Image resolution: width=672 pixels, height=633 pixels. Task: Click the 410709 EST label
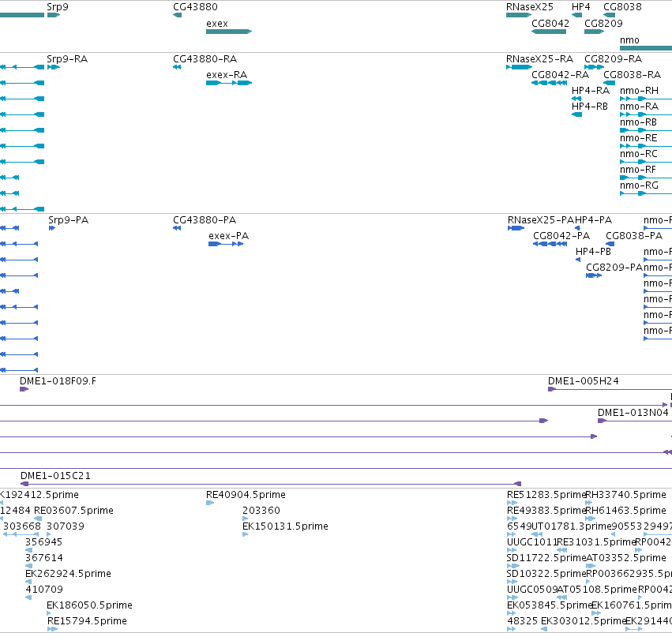[44, 590]
